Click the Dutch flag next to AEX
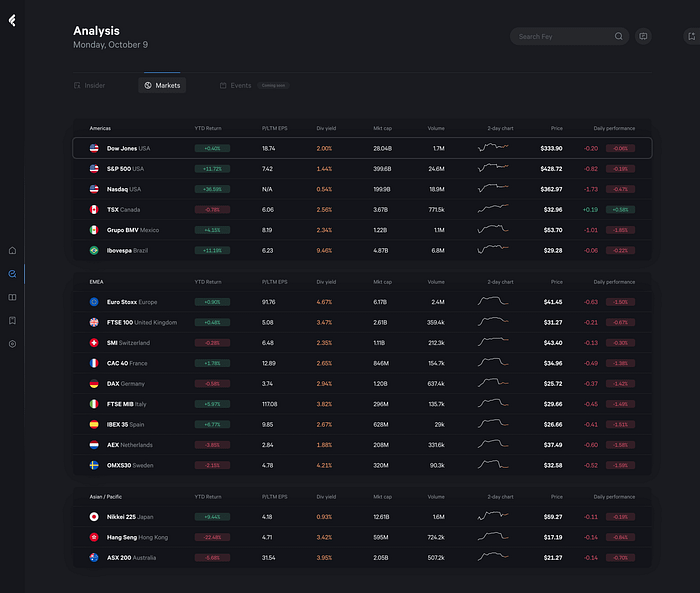This screenshot has width=700, height=593. (x=94, y=445)
